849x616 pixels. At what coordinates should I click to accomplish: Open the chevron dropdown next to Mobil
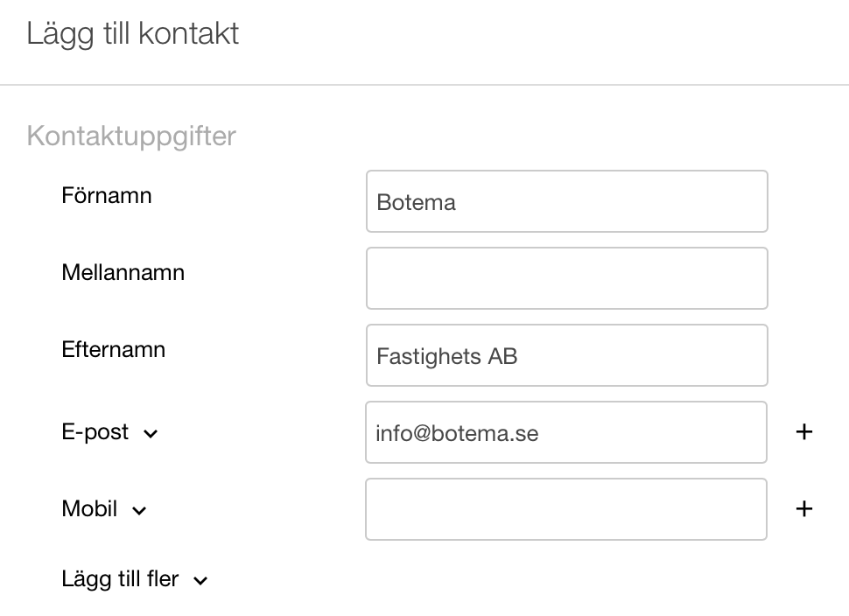pos(139,510)
